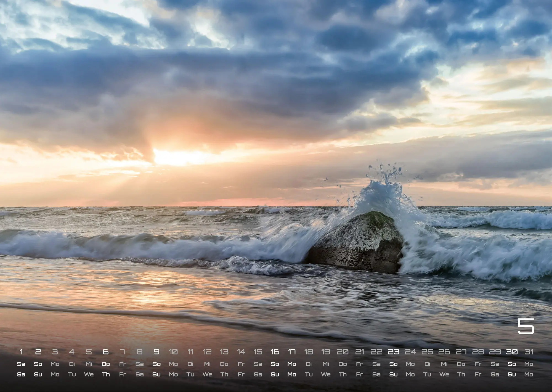The image size is (552, 392).
Task: Click 'Do' weekday label under 6
Action: pos(106,364)
